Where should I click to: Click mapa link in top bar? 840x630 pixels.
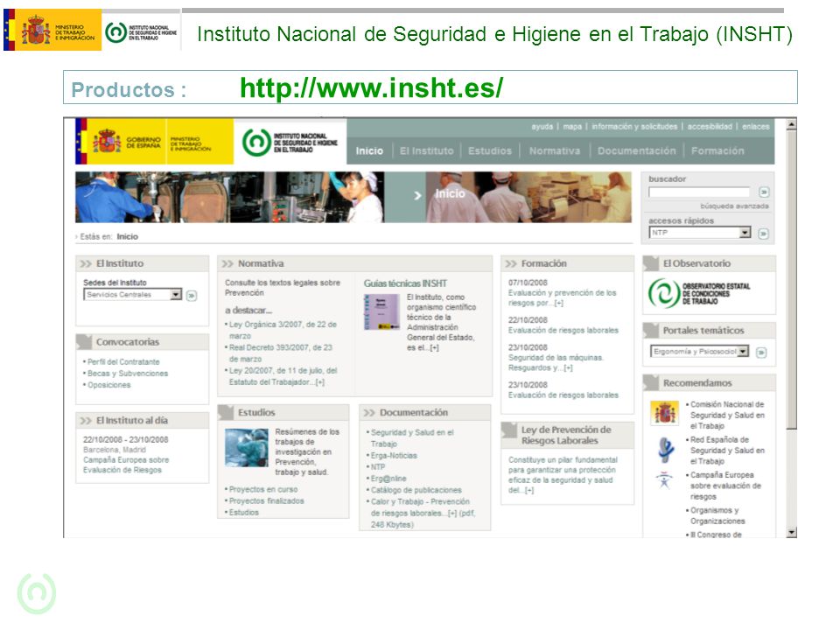click(572, 126)
